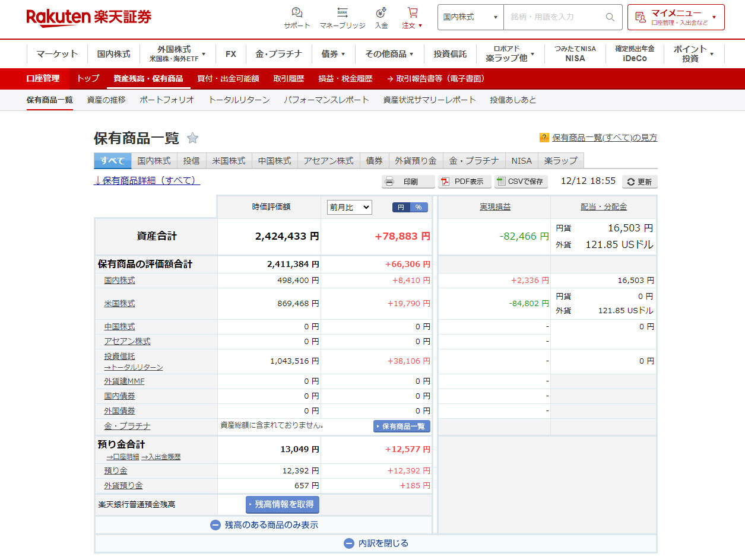This screenshot has height=560, width=745.
Task: Open the PDF表示 button
Action: (464, 182)
